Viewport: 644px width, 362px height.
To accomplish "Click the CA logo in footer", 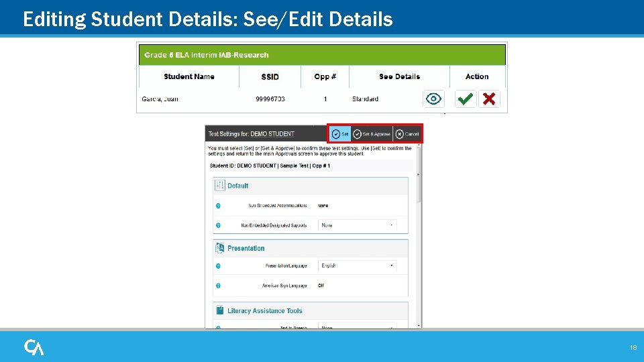I will (34, 347).
